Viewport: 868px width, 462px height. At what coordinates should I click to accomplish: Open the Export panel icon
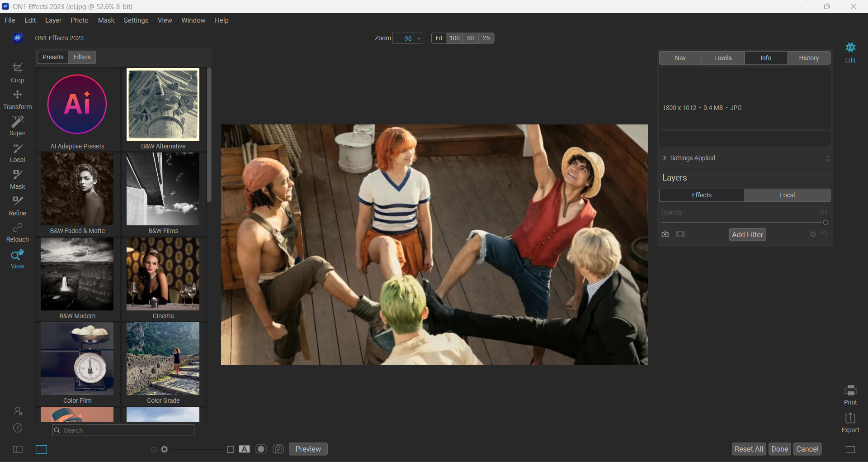click(x=850, y=423)
